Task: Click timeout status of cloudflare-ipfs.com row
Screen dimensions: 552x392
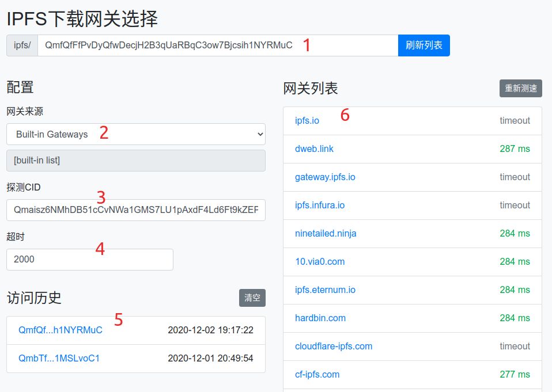Action: tap(515, 347)
